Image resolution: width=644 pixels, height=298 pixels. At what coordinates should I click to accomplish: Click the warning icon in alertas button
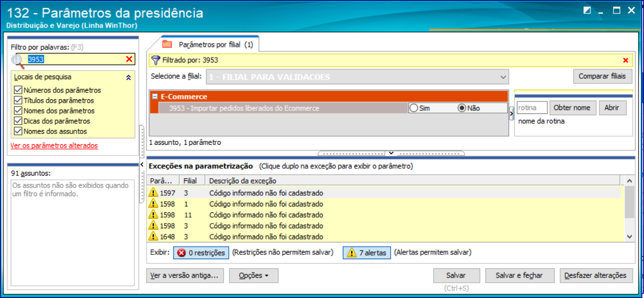click(352, 253)
